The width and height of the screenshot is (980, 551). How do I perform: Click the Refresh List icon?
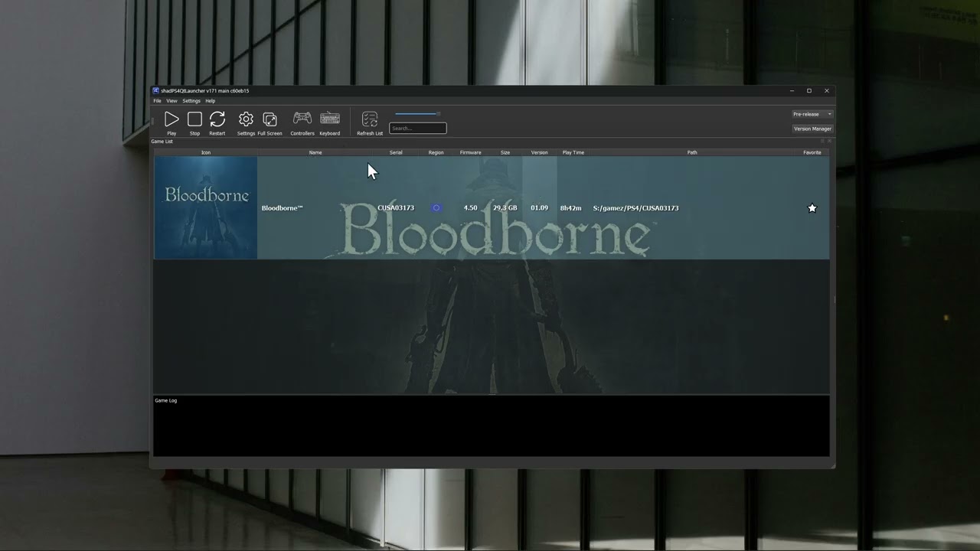[370, 119]
